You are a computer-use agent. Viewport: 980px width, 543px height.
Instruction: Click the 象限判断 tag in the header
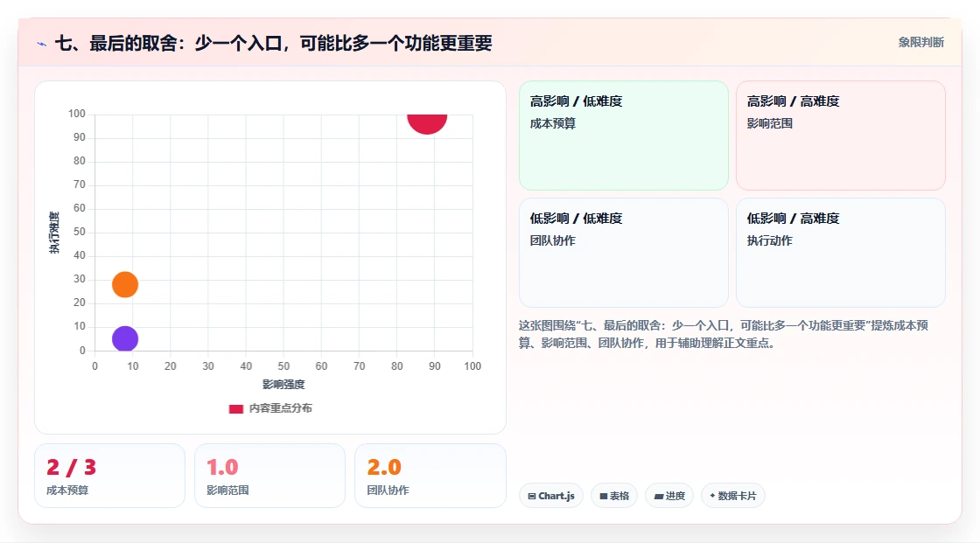920,43
